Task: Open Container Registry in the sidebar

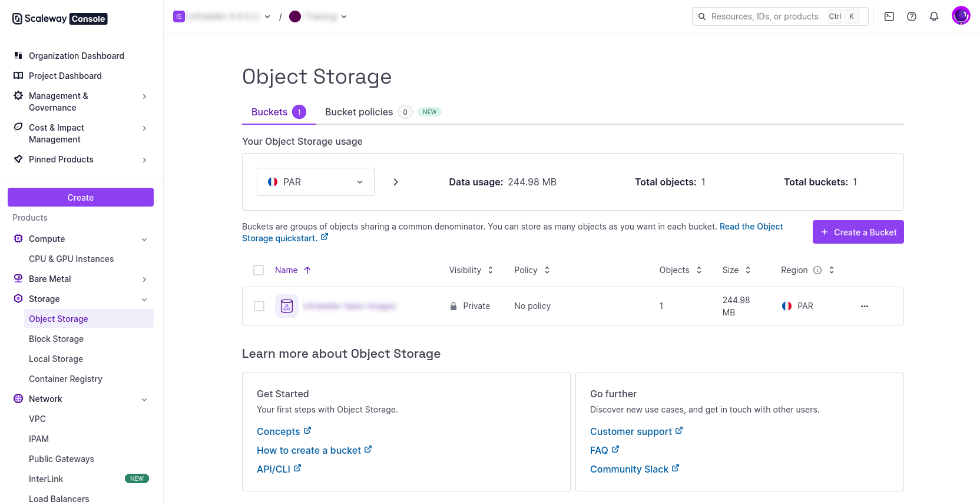Action: (x=65, y=378)
